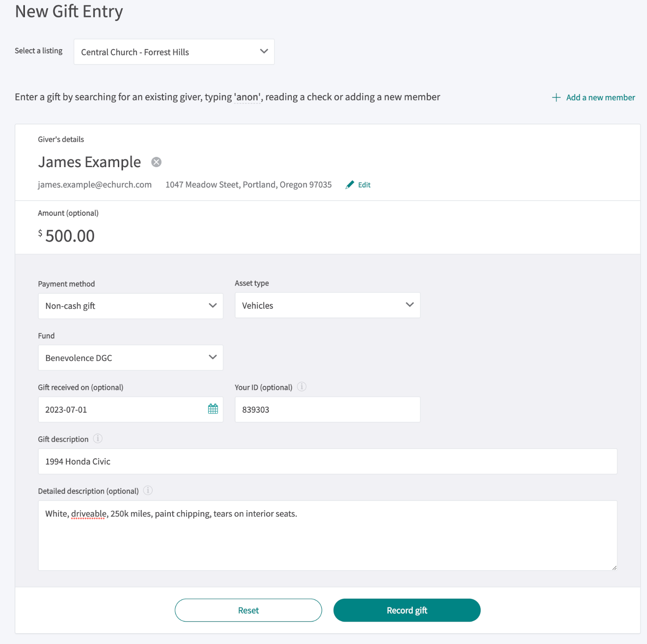Remove James Example with the X icon
Screen dimensions: 647x644
156,162
